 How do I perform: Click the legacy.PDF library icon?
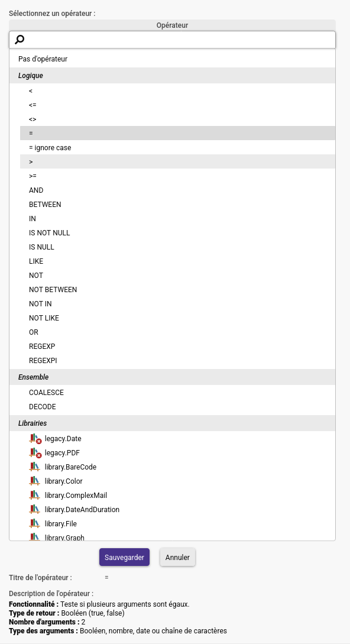pos(35,453)
